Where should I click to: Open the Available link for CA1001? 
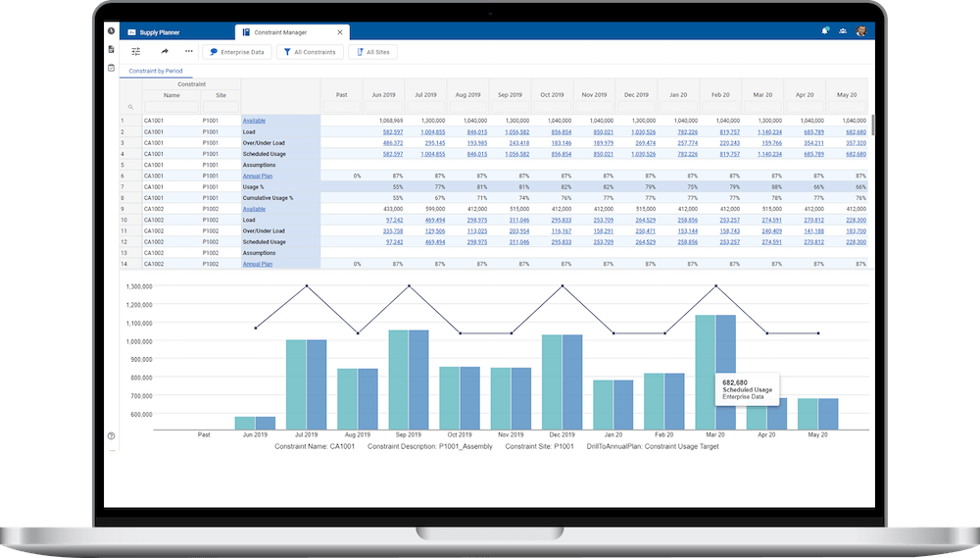pyautogui.click(x=254, y=121)
